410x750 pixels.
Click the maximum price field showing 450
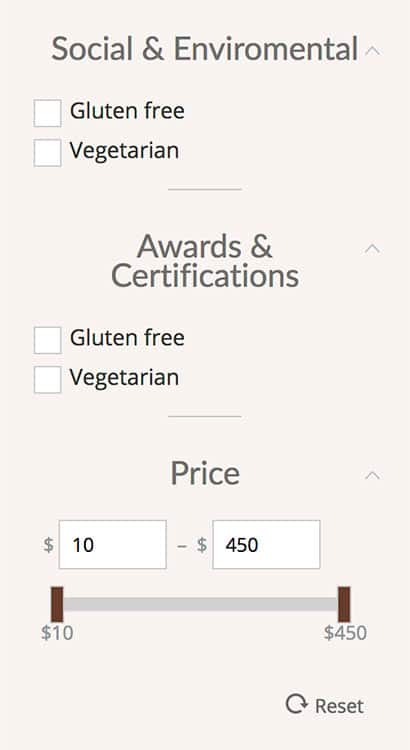266,544
